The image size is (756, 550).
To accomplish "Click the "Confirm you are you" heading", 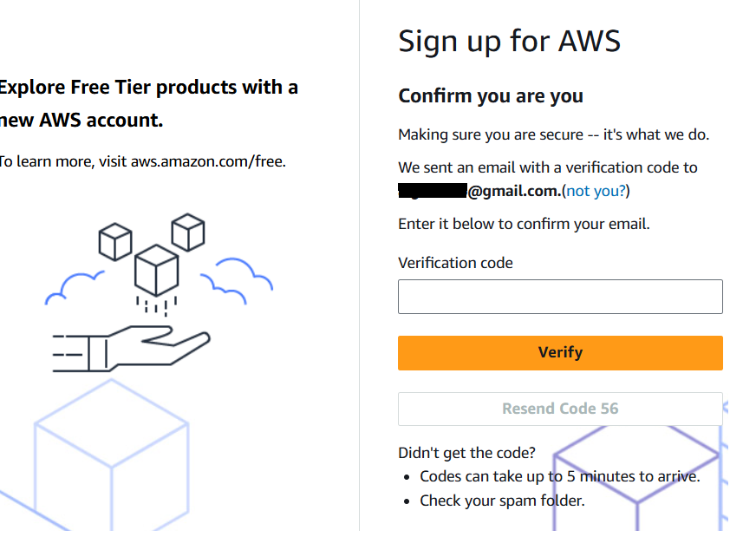I will 491,96.
